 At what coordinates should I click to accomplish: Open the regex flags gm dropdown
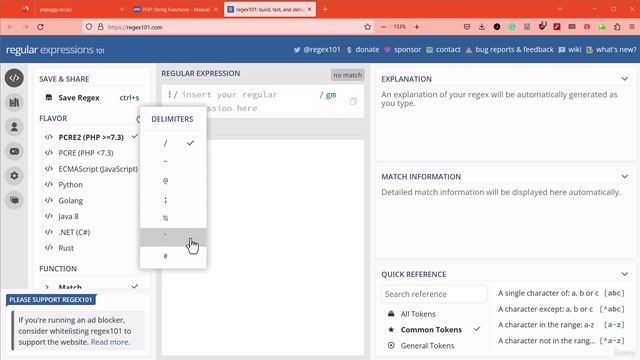(328, 95)
